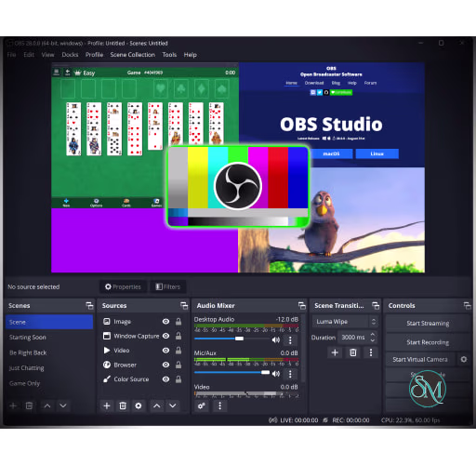
Task: Add a new scene plus icon
Action: coord(13,405)
